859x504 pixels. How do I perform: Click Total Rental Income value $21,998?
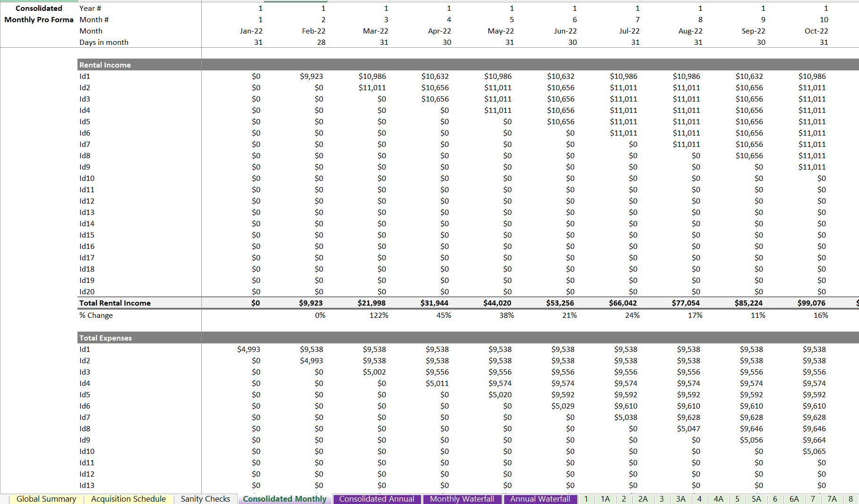point(371,303)
